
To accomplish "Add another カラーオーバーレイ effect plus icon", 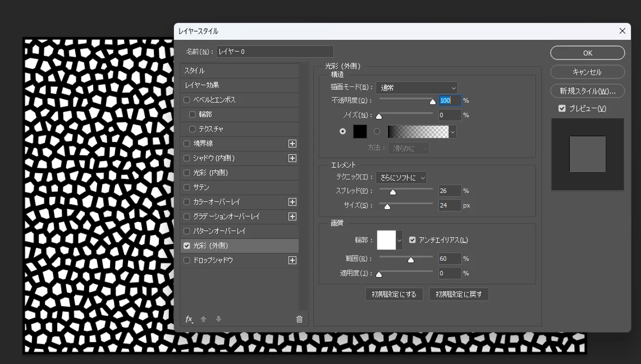I will tap(292, 202).
